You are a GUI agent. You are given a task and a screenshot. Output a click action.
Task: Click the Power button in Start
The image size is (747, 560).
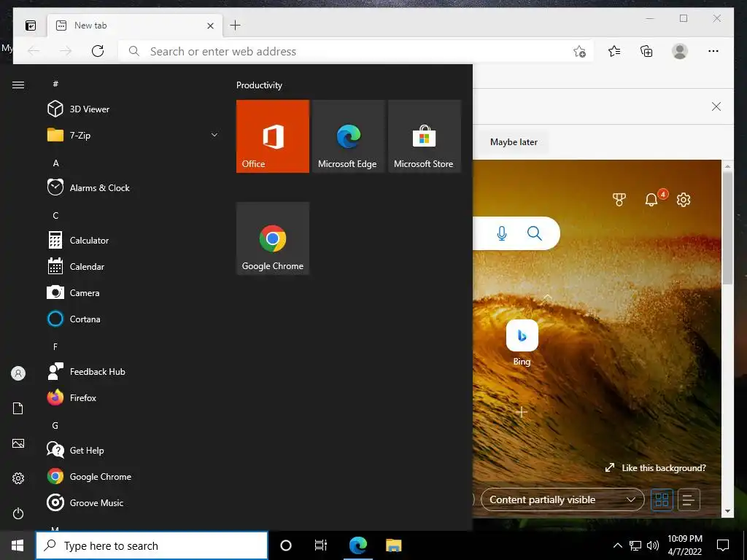pyautogui.click(x=18, y=513)
